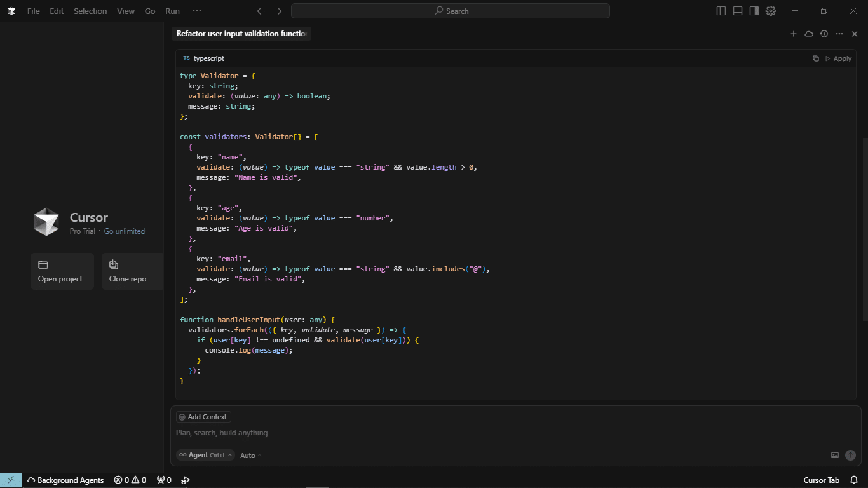
Task: Open the Selection menu
Action: coord(90,11)
